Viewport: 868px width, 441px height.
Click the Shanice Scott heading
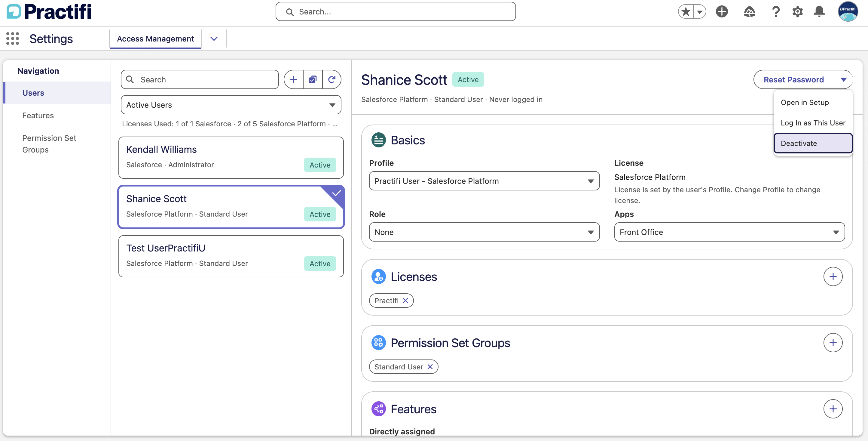point(404,80)
